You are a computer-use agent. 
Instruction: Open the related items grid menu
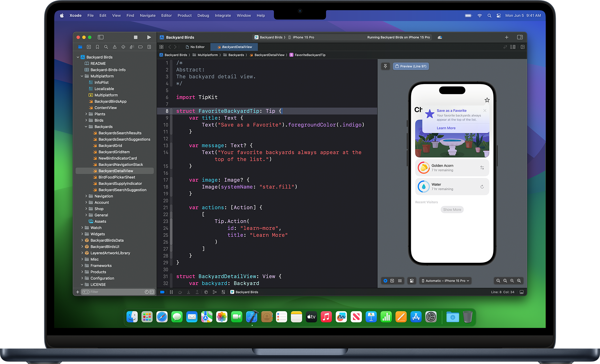161,47
